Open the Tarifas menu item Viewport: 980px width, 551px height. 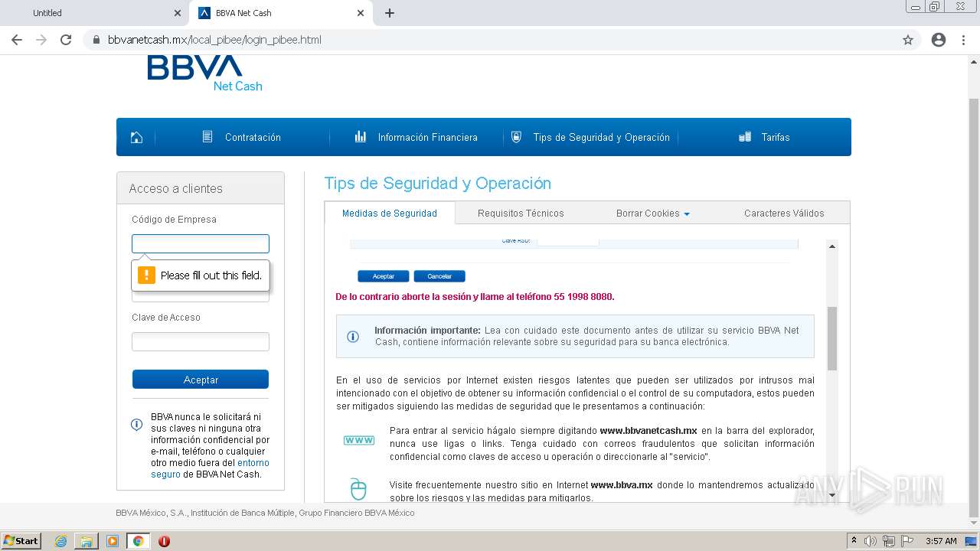pos(776,138)
